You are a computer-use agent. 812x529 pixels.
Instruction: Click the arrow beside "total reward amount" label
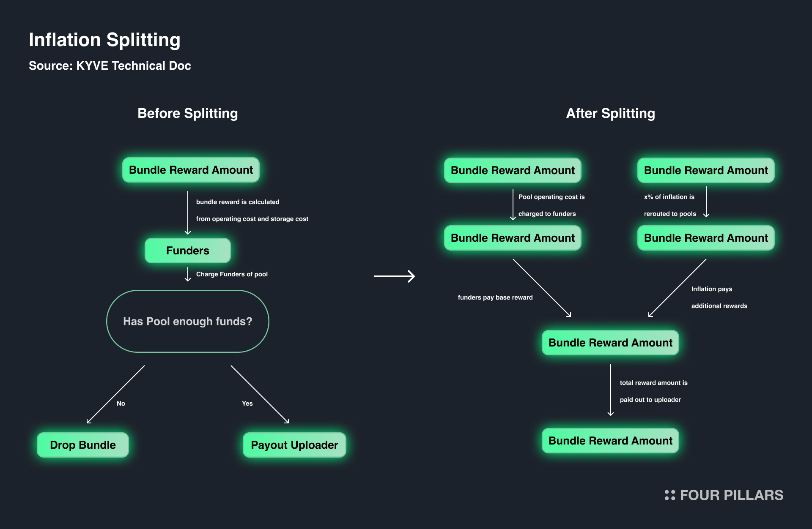[x=611, y=390]
